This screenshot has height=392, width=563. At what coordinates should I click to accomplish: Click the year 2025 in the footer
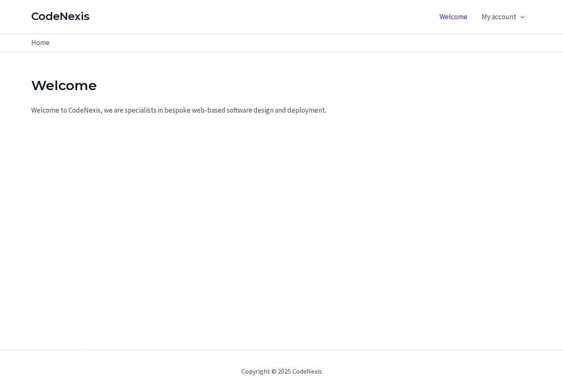[x=284, y=371]
